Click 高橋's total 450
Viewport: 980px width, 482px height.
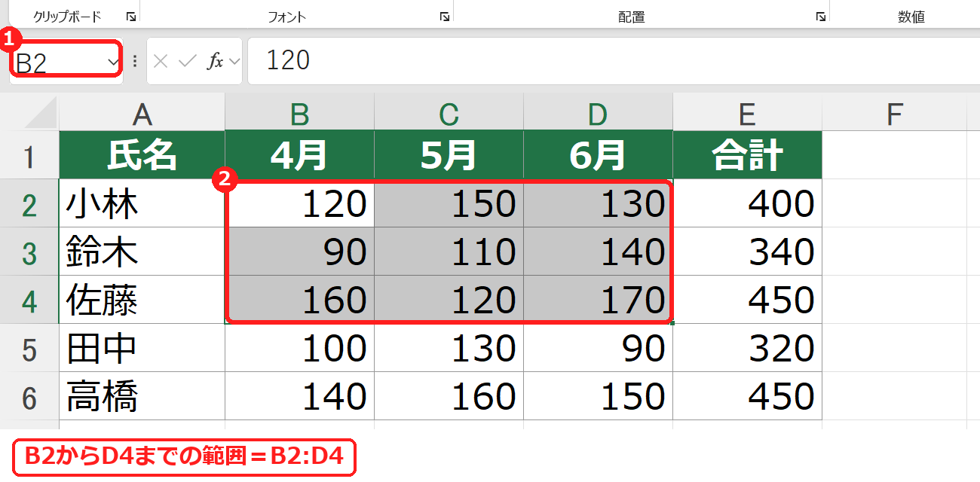click(x=748, y=396)
